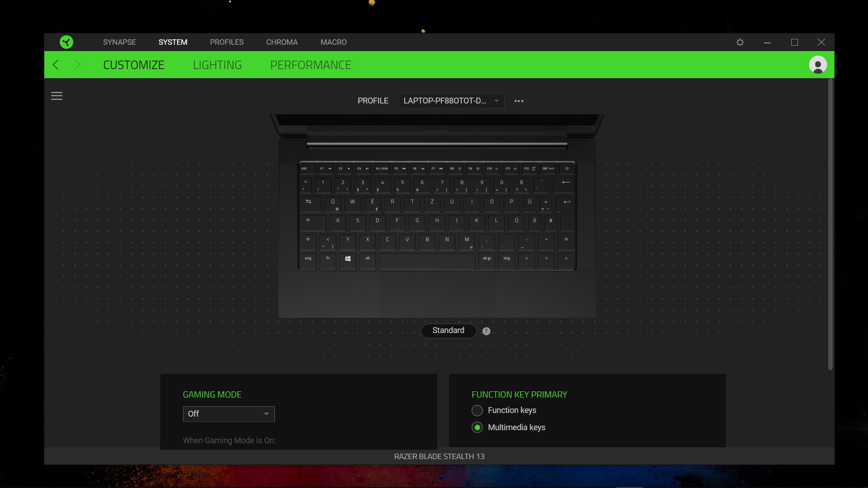Click the help question mark beside Standard
This screenshot has height=488, width=868.
(x=486, y=331)
